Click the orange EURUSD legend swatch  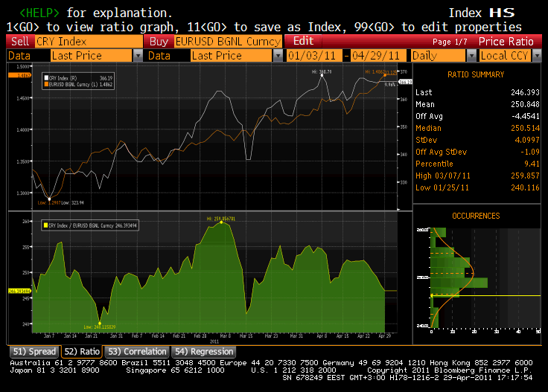(x=46, y=85)
